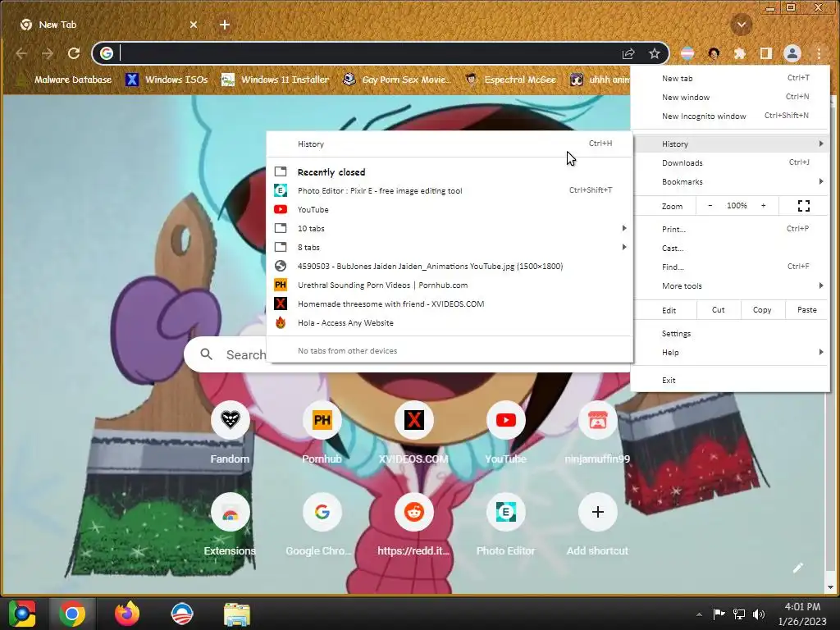Viewport: 840px width, 630px height.
Task: Open the profile avatar icon
Action: click(792, 53)
